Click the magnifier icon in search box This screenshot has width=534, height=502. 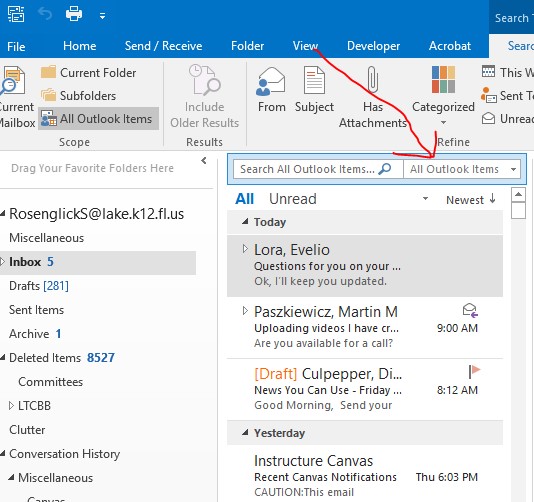(x=385, y=169)
